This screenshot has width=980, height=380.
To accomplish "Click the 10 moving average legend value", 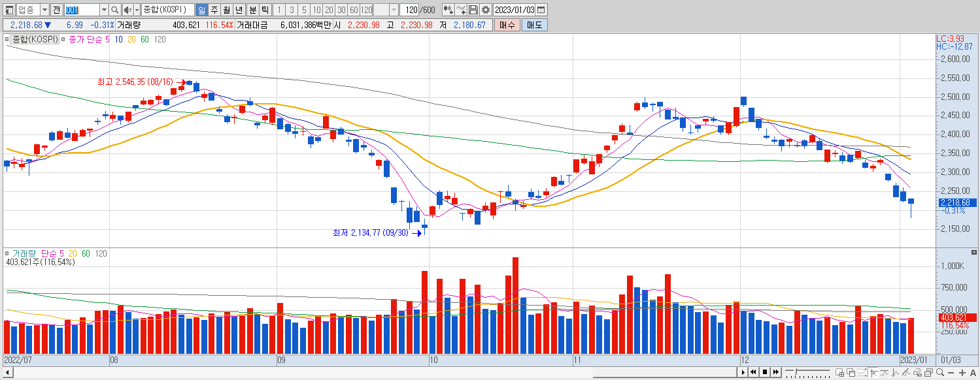I will 118,39.
